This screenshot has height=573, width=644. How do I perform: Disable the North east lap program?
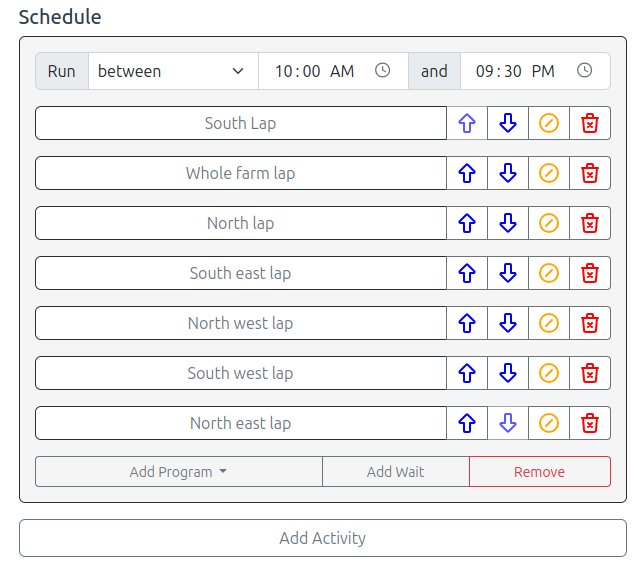549,423
